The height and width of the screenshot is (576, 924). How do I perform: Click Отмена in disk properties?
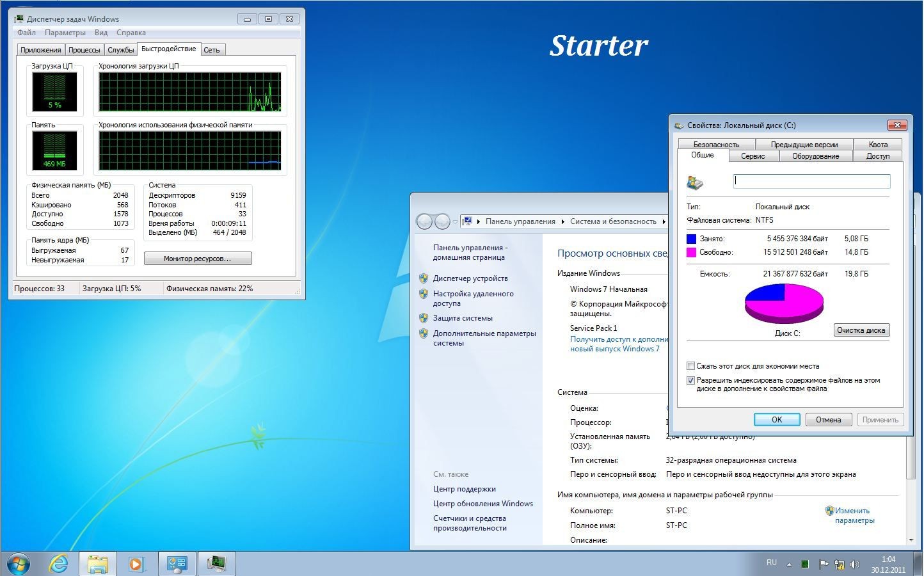pyautogui.click(x=828, y=420)
